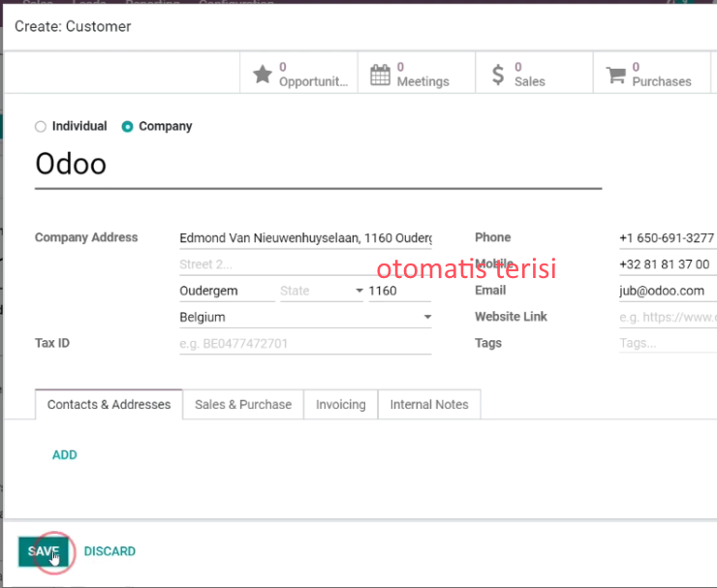Click the Opportunities count label
The width and height of the screenshot is (717, 588).
pyautogui.click(x=283, y=67)
